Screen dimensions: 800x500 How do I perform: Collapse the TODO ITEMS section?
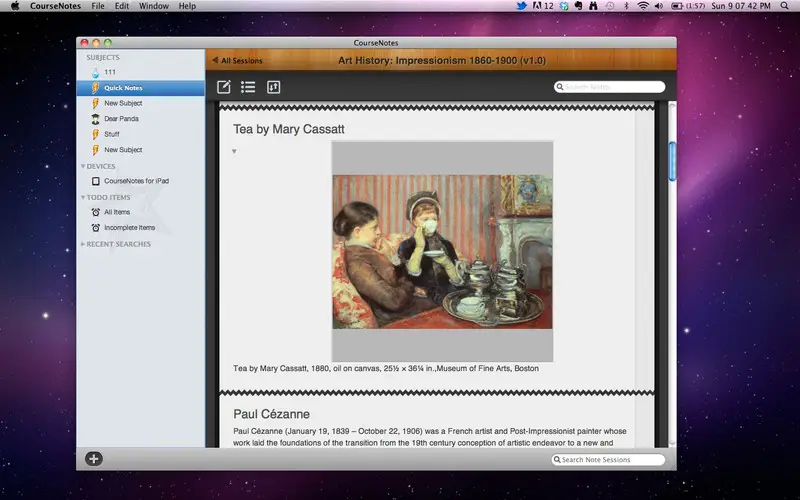(x=83, y=197)
